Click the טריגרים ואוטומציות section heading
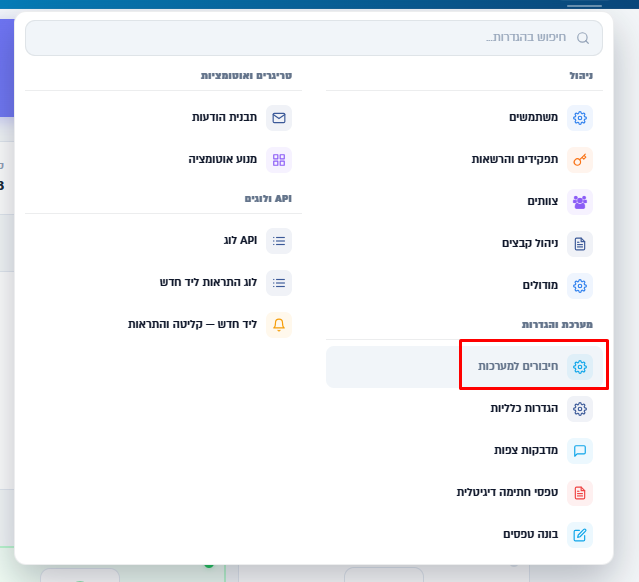Image resolution: width=639 pixels, height=582 pixels. click(246, 76)
